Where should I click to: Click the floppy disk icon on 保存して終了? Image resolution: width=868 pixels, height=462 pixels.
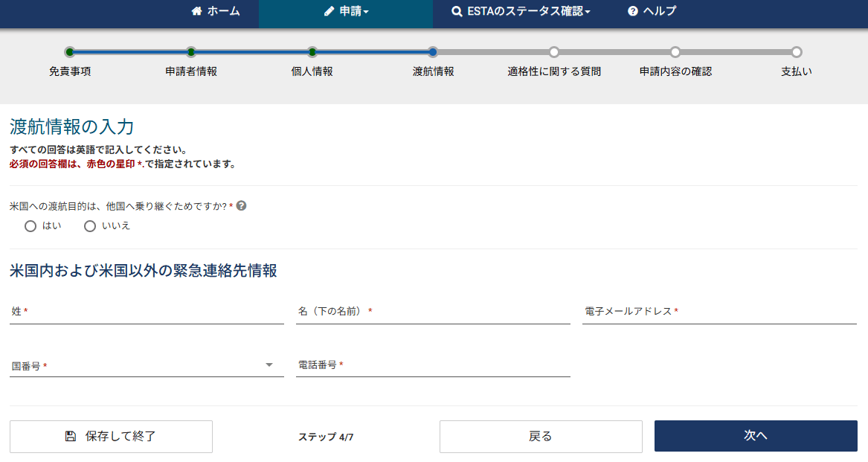[x=71, y=437]
